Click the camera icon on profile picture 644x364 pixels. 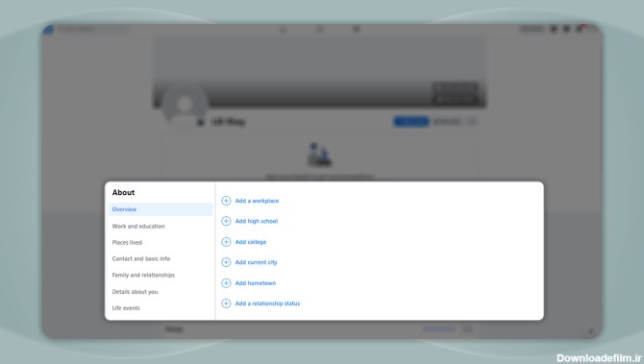(200, 122)
